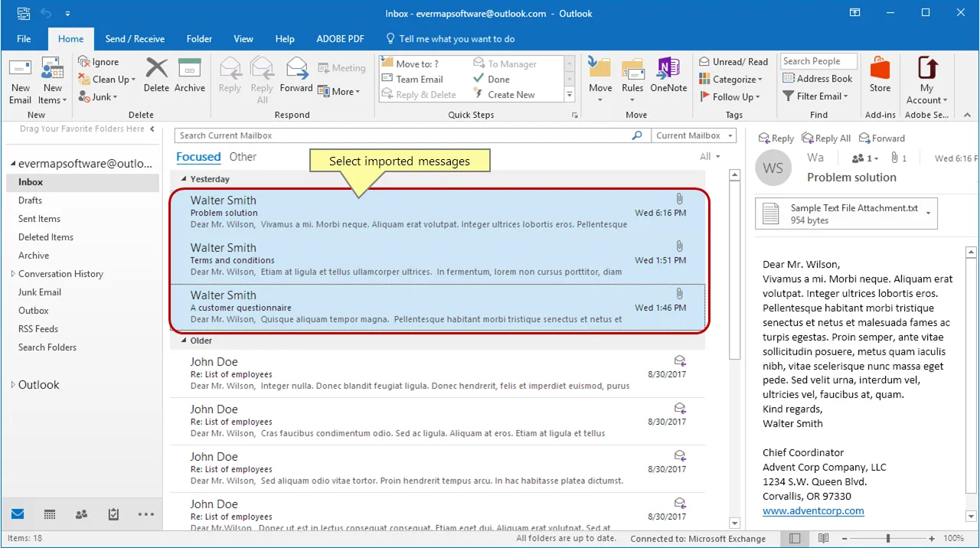Click the Forward ribbon button
Screen dimensions: 980x551
pyautogui.click(x=296, y=75)
